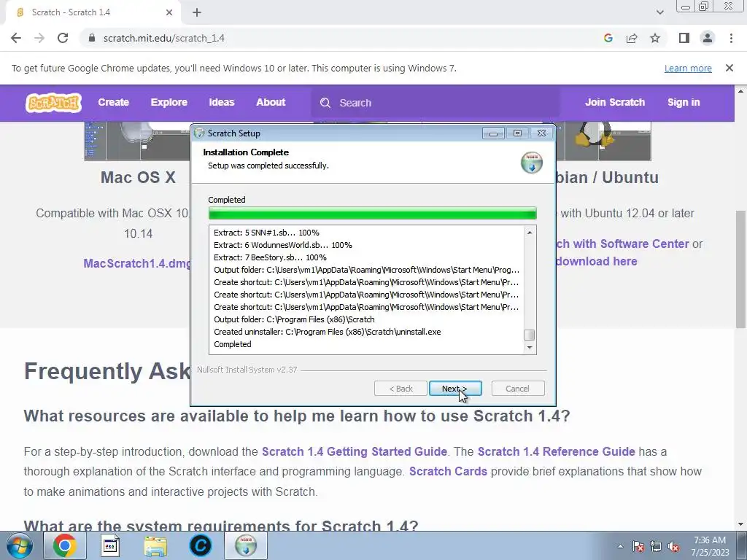
Task: Open the About menu item
Action: tap(271, 102)
